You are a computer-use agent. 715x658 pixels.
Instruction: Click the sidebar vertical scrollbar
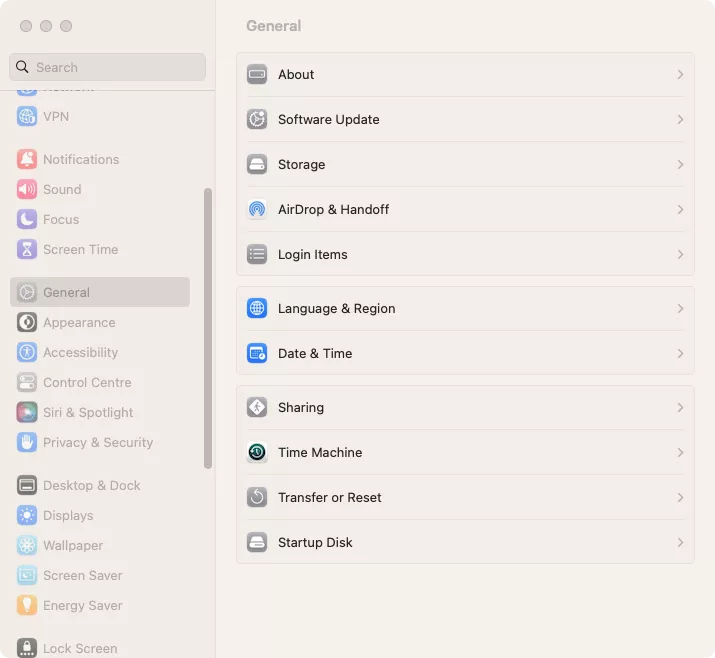208,328
